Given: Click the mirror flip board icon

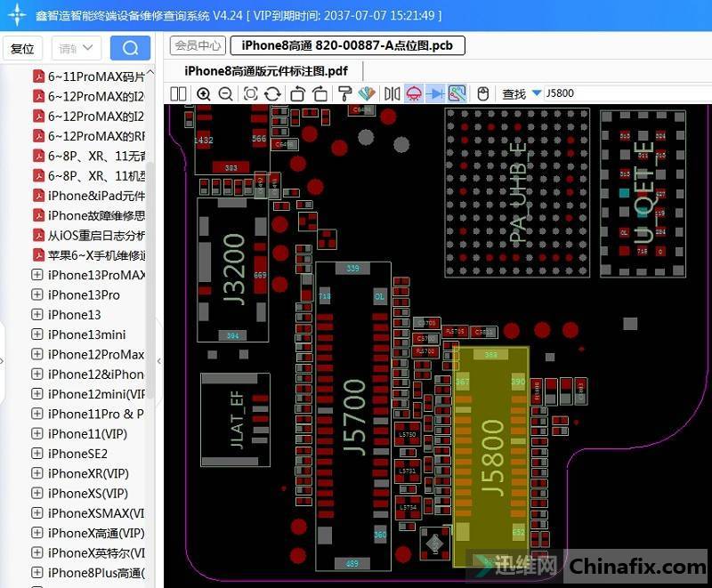Looking at the screenshot, I should click(x=392, y=93).
